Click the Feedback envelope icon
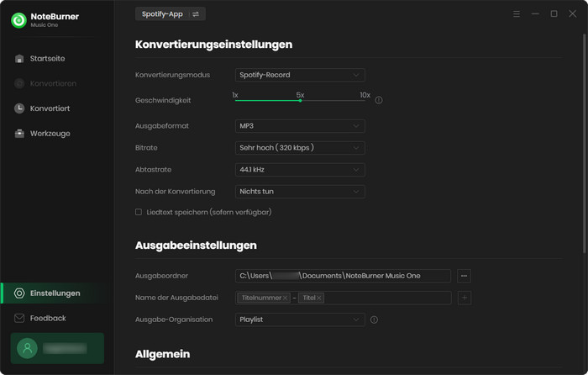Screen dimensions: 588x375 point(19,319)
